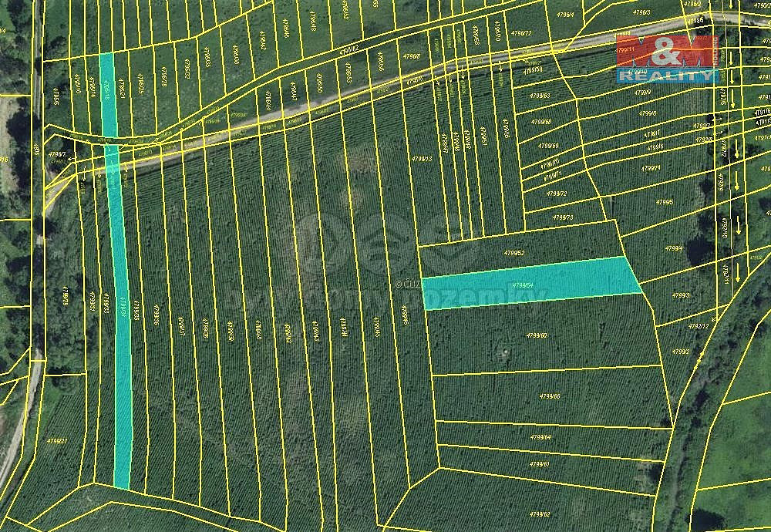Click parcel label 4799/60

coord(537,336)
